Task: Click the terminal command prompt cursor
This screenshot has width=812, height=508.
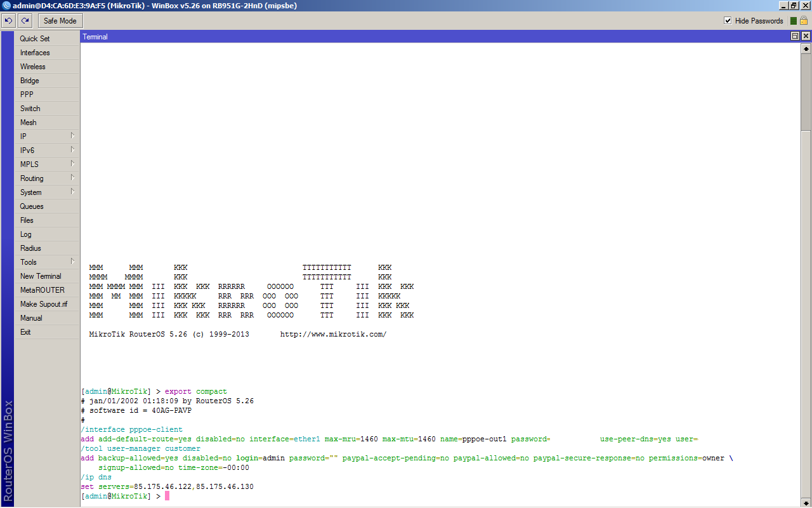Action: click(167, 496)
